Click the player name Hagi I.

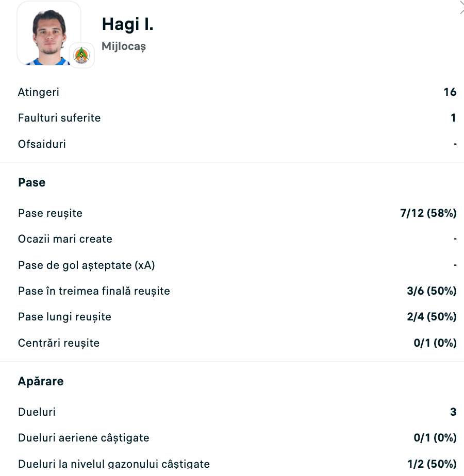[x=127, y=24]
